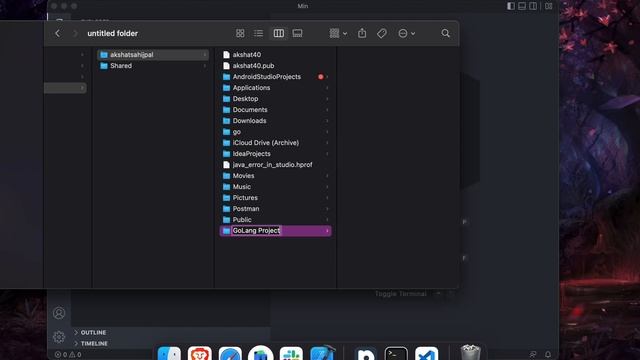
Task: Select the Shared folder
Action: click(153, 66)
